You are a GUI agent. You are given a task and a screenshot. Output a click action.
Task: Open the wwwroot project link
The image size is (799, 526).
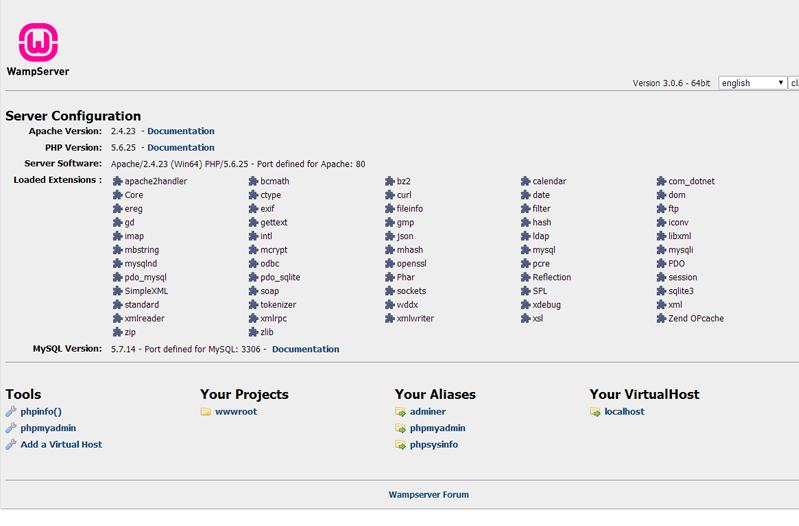click(236, 411)
